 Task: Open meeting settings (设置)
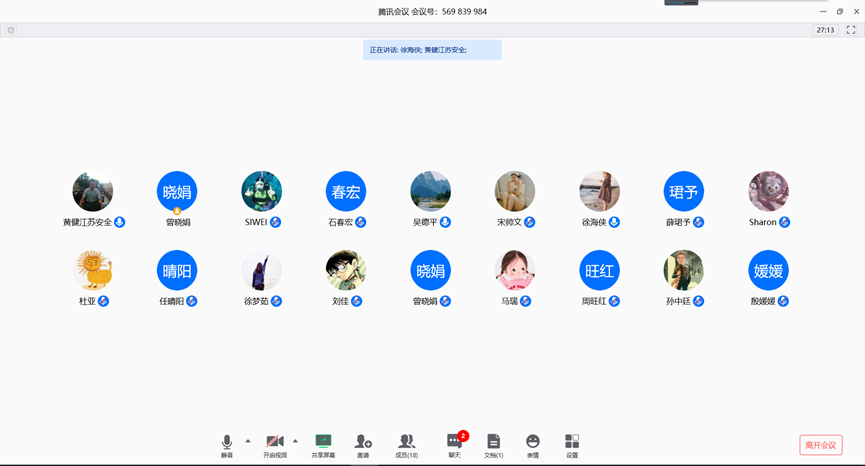click(572, 444)
